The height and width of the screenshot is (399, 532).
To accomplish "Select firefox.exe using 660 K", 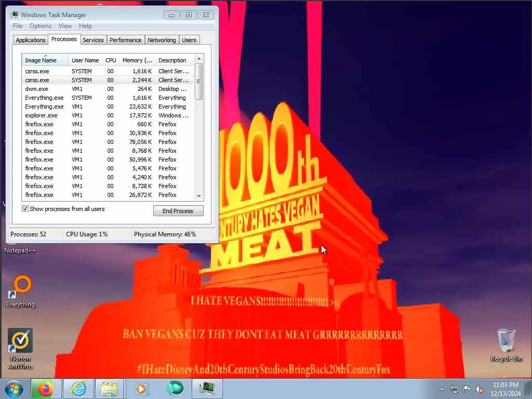I will [109, 124].
